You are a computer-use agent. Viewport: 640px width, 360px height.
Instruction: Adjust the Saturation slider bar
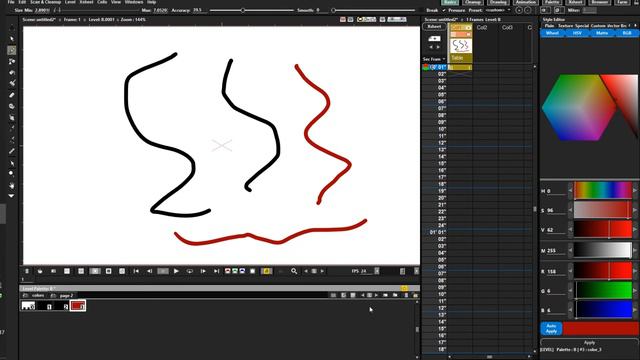pos(603,210)
